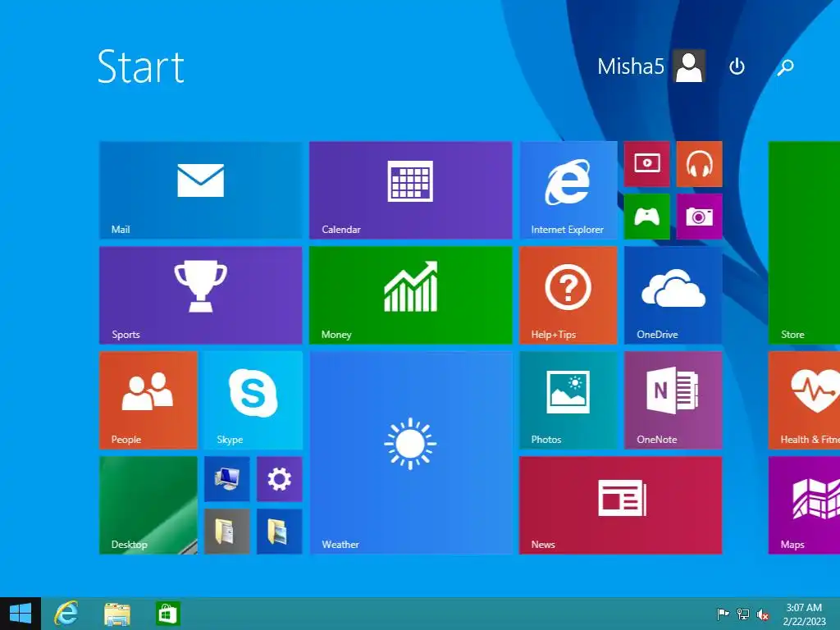Launch the OneNote tile
The image size is (840, 630).
[x=673, y=400]
